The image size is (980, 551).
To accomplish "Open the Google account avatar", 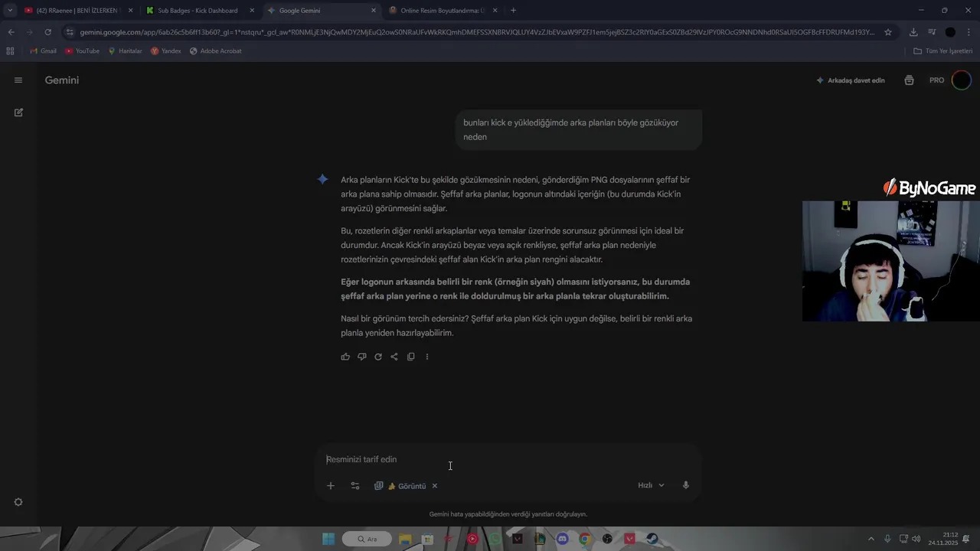I will point(961,80).
